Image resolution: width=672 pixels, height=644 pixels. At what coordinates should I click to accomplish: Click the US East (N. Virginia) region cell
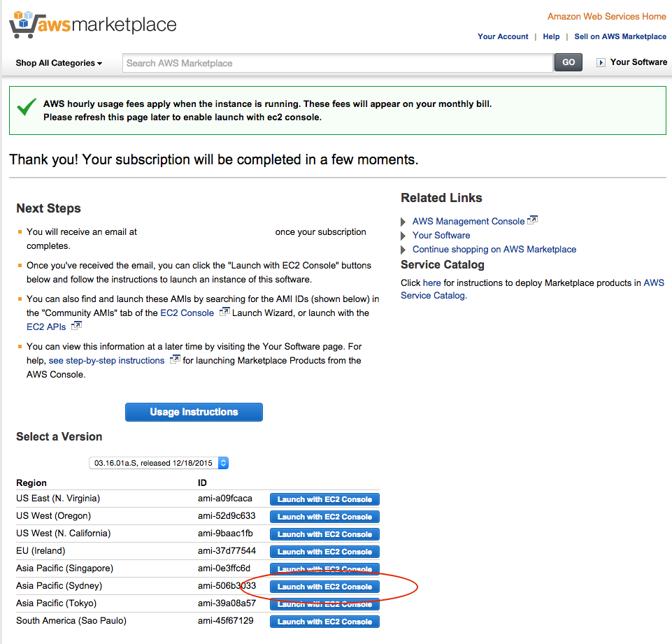pyautogui.click(x=58, y=499)
